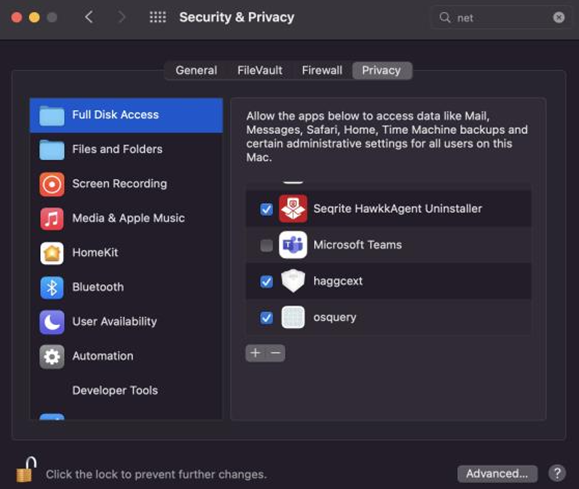Select Screen Recording in privacy sidebar
Viewport: 579px width, 489px height.
click(x=126, y=184)
